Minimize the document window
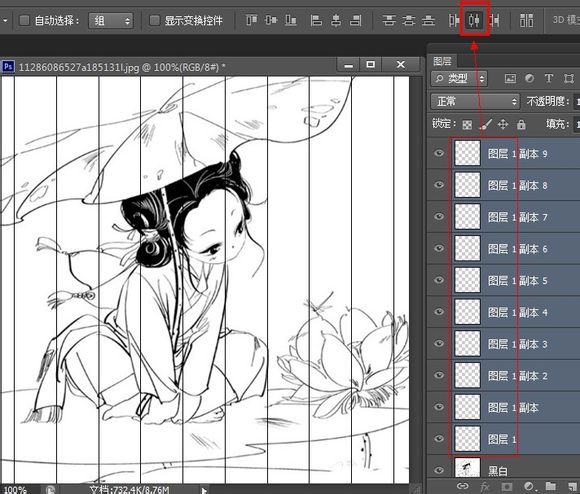The width and height of the screenshot is (580, 494). click(x=348, y=64)
